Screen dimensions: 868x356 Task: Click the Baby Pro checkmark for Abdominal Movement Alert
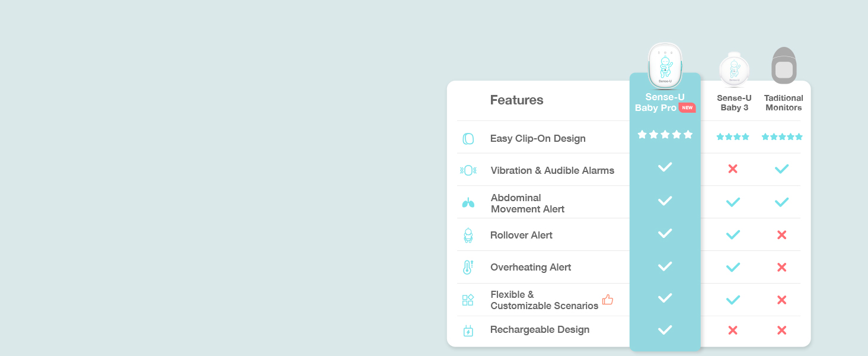point(665,201)
